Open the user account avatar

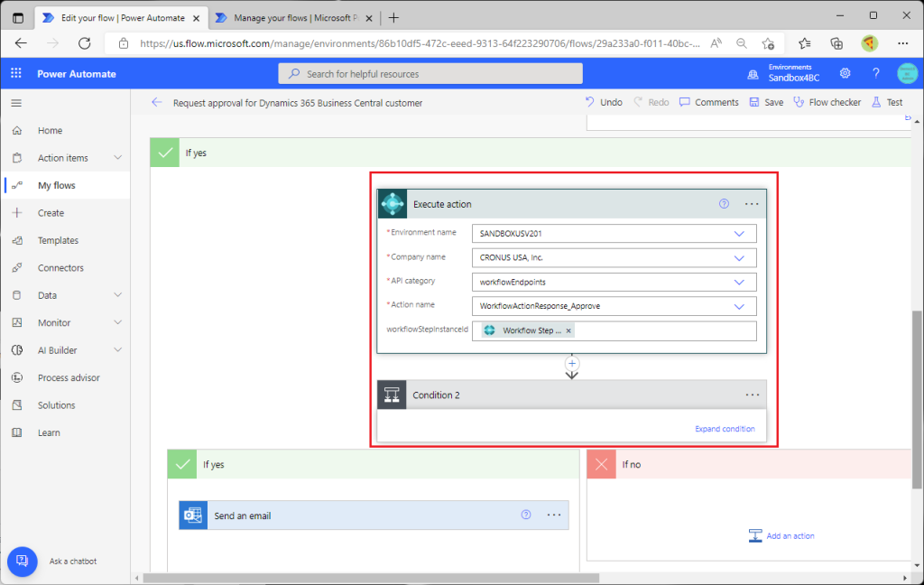[907, 73]
